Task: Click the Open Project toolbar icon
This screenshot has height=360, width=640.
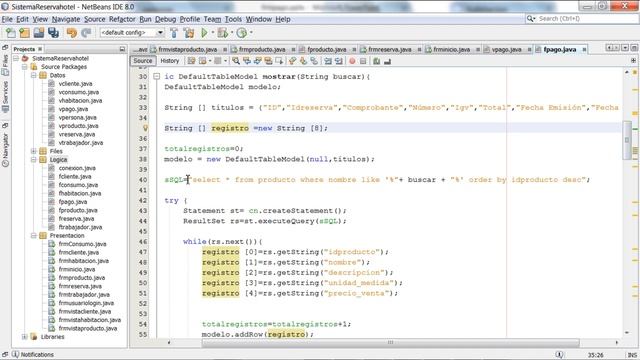Action: 39,33
